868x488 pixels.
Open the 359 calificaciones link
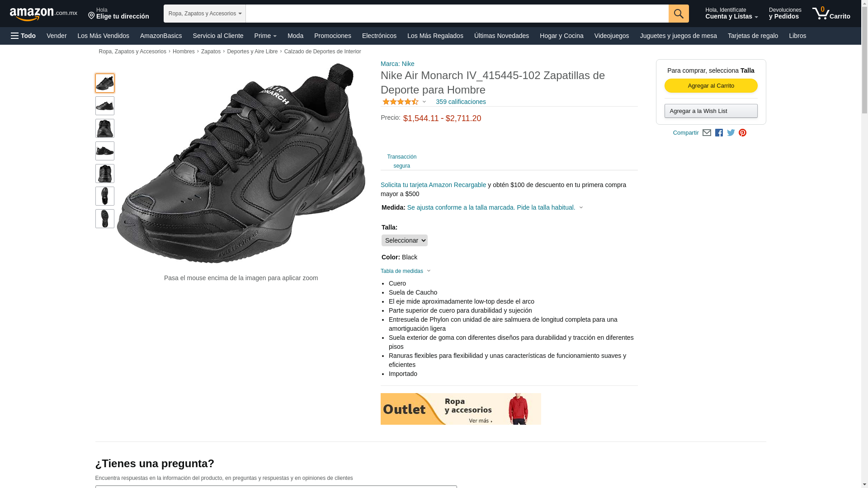pos(461,102)
